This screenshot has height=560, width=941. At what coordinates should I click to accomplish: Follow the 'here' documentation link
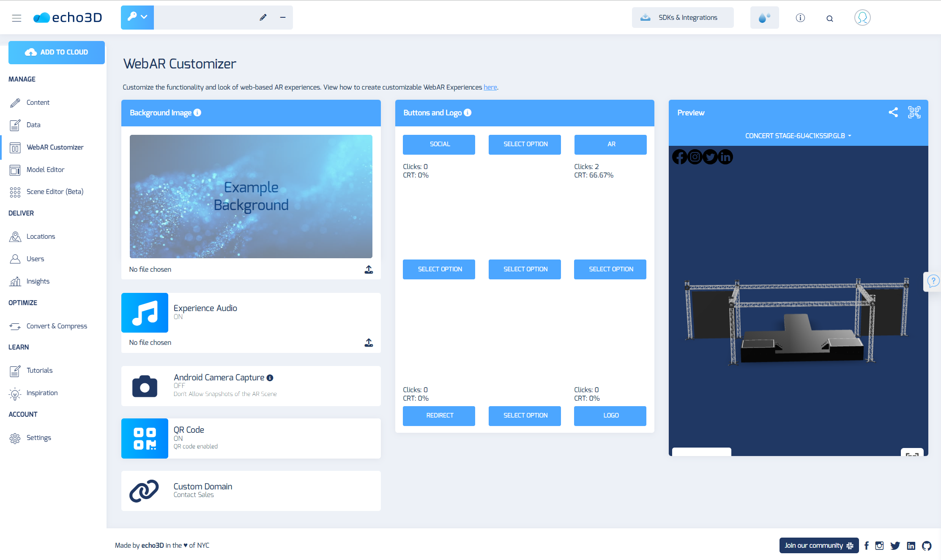coord(490,87)
